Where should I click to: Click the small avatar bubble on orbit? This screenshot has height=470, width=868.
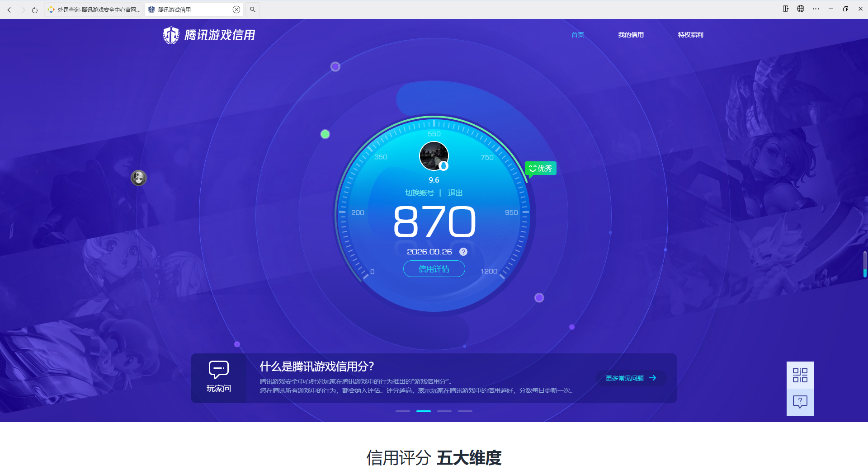tap(139, 178)
